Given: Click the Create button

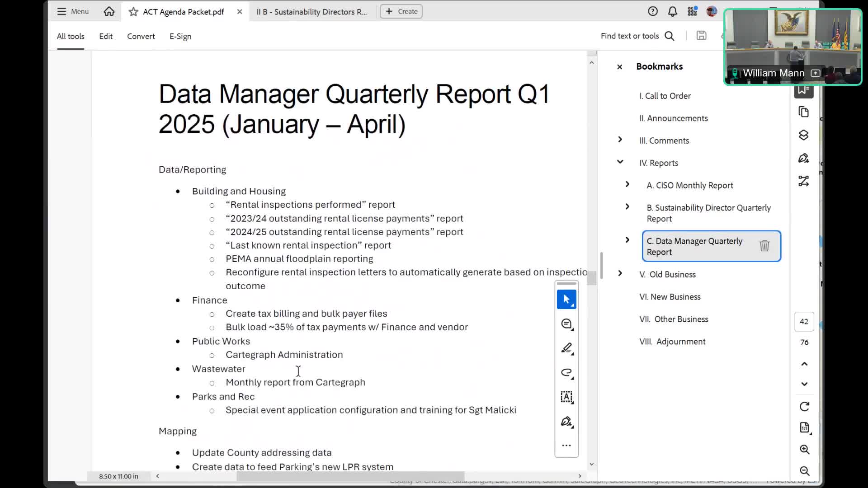Looking at the screenshot, I should [401, 11].
